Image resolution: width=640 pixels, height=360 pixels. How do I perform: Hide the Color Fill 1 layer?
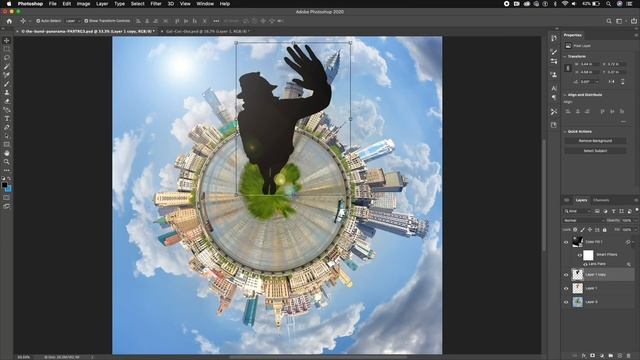tap(566, 242)
